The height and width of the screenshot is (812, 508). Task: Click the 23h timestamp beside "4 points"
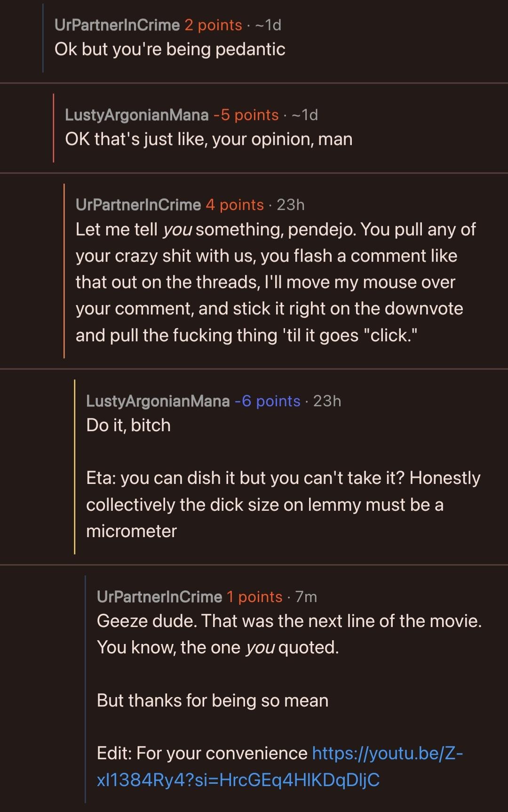click(x=291, y=205)
